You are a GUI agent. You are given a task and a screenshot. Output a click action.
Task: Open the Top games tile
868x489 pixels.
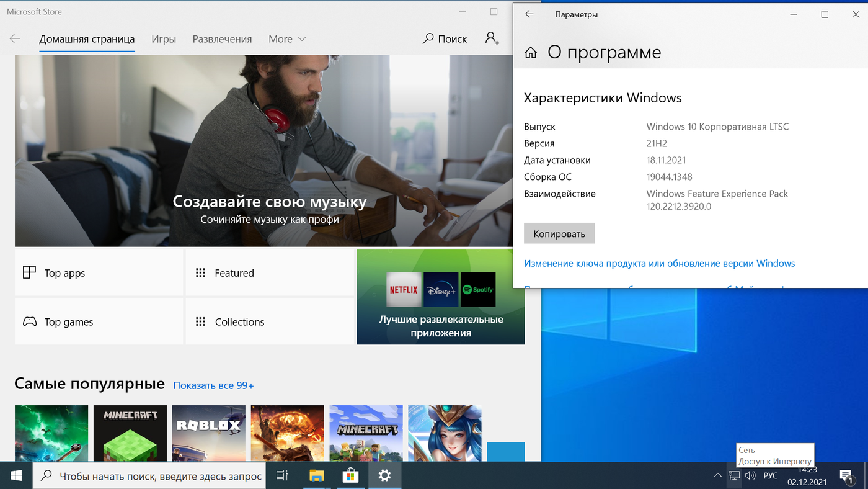[99, 321]
